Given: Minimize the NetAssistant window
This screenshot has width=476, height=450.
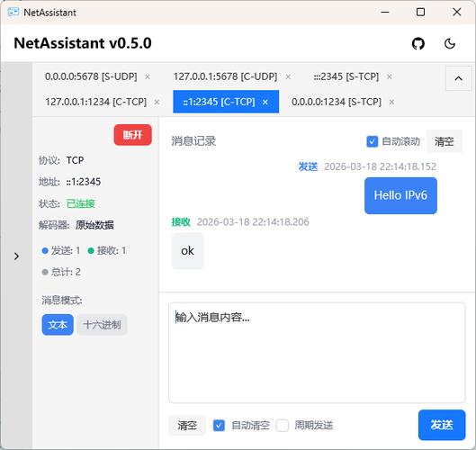Looking at the screenshot, I should point(385,12).
